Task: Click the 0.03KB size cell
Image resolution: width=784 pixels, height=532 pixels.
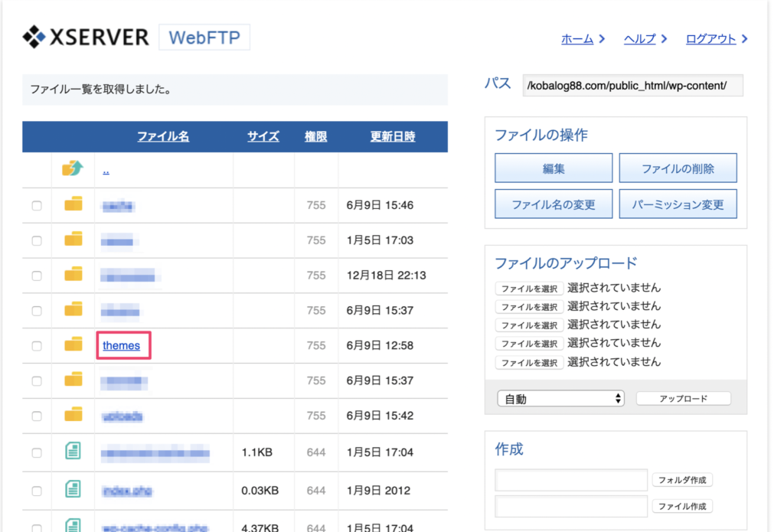Action: pos(260,491)
